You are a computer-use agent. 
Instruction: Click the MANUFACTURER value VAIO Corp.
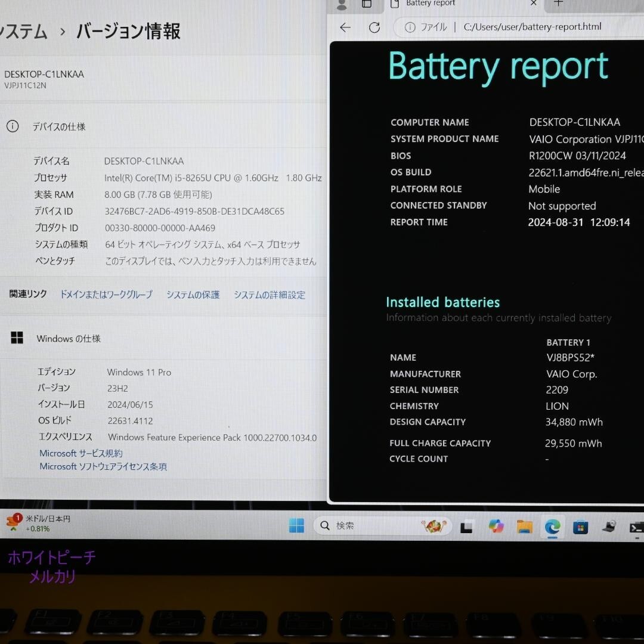click(x=571, y=374)
